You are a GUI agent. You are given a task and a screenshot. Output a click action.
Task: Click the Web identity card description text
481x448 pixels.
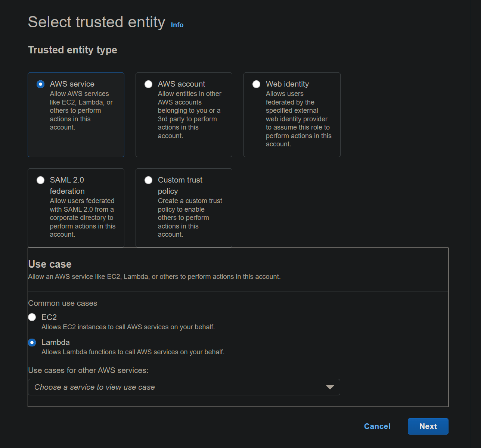(x=298, y=119)
